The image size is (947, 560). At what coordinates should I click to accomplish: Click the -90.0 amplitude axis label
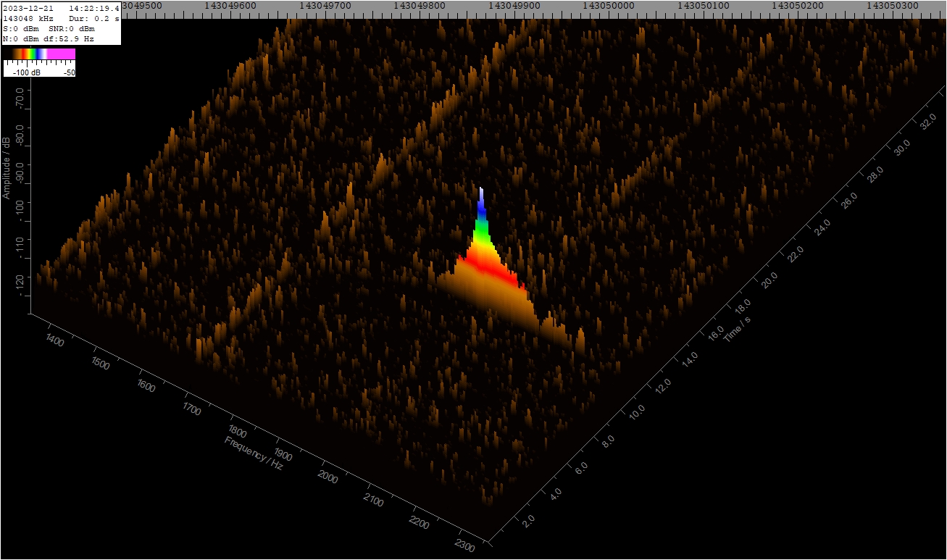click(x=18, y=173)
